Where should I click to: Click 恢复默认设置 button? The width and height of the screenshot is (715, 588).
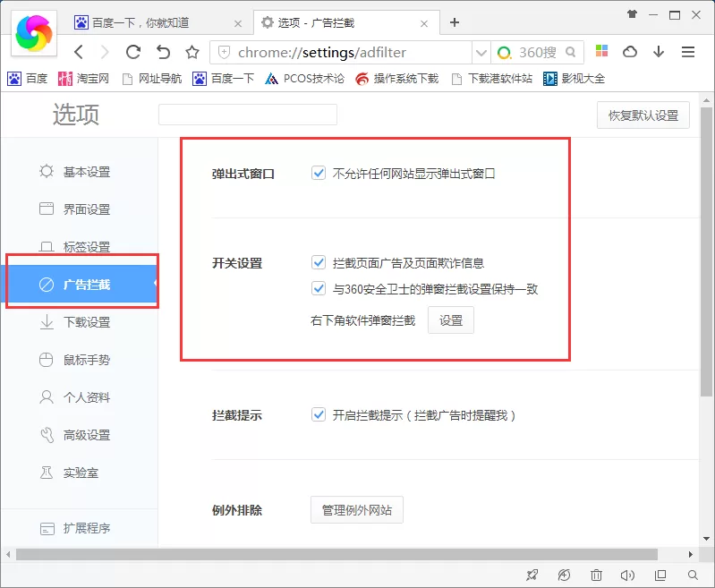[x=643, y=115]
